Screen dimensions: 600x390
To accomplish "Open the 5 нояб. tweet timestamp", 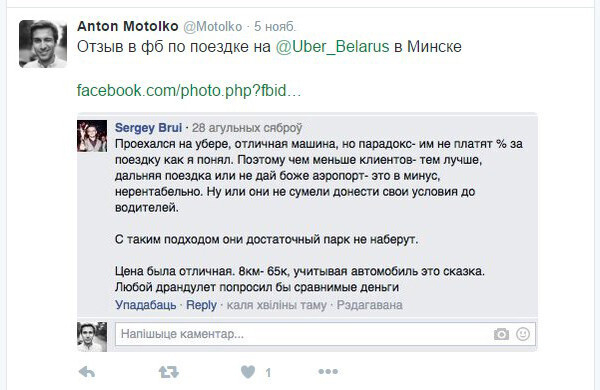I will [275, 26].
